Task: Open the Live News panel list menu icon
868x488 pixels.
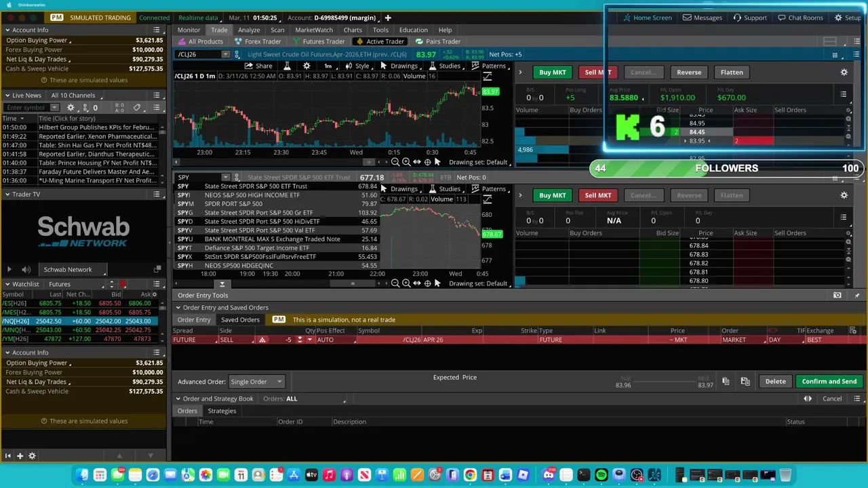Action: click(157, 96)
